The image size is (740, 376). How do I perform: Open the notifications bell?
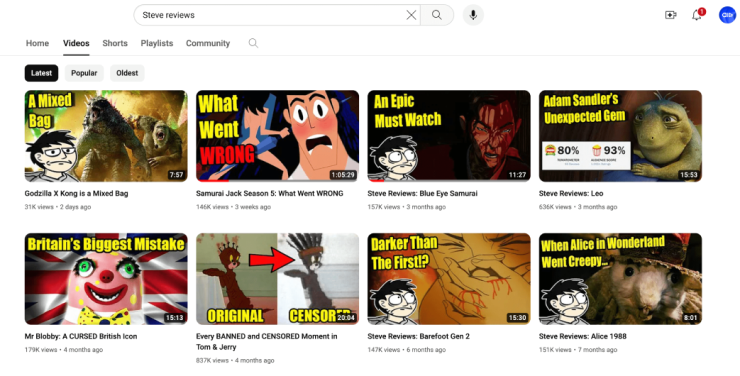click(x=697, y=15)
